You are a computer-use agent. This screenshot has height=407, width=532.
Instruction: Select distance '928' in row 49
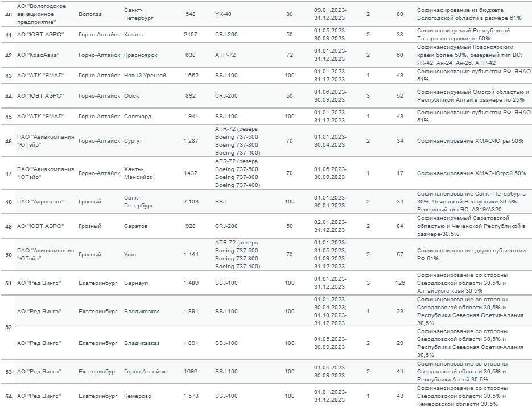(191, 226)
